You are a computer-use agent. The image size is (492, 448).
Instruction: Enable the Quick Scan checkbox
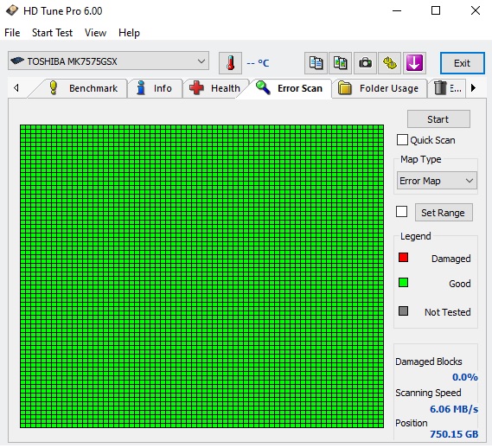[x=402, y=140]
